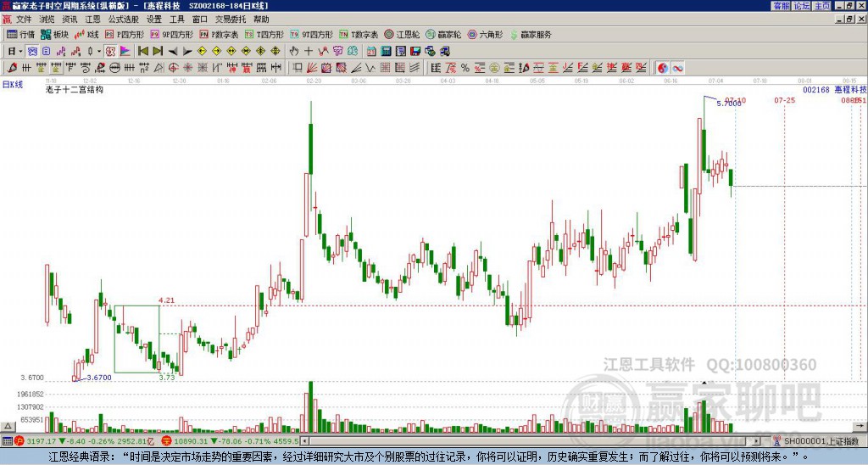
Task: Open the P四方形 tool
Action: (125, 34)
